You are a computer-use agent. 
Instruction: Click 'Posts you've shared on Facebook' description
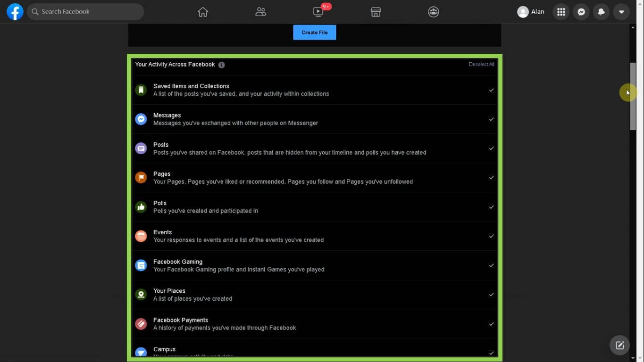290,153
